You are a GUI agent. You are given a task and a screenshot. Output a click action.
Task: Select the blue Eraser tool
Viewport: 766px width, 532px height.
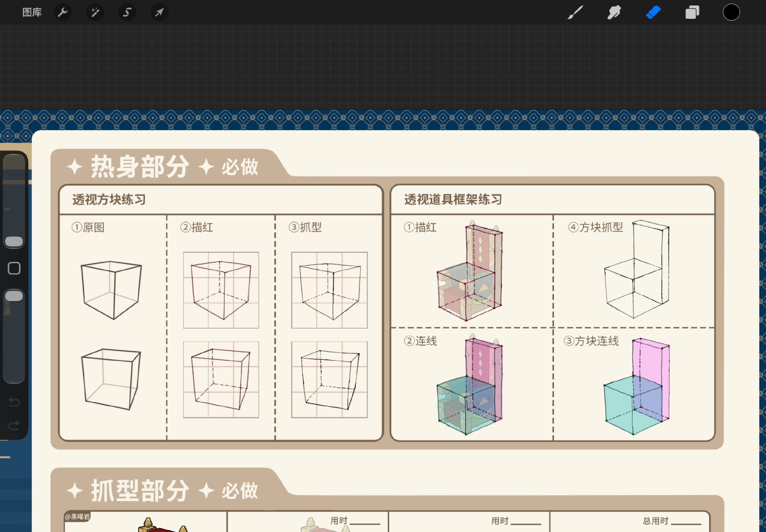[x=653, y=12]
